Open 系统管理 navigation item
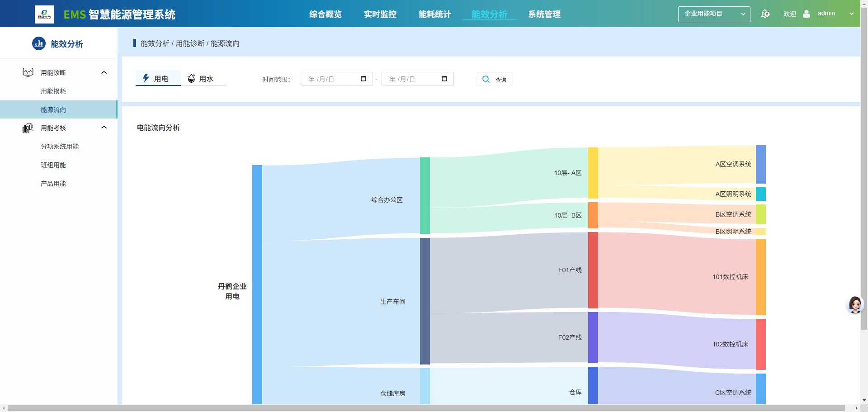This screenshot has width=868, height=412. coord(544,14)
